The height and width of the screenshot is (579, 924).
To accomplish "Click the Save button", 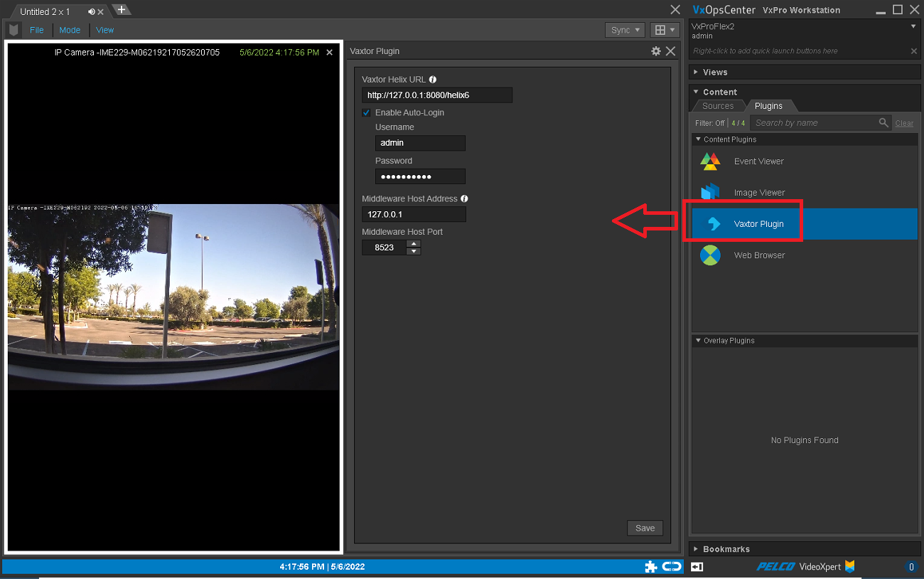I will 644,528.
